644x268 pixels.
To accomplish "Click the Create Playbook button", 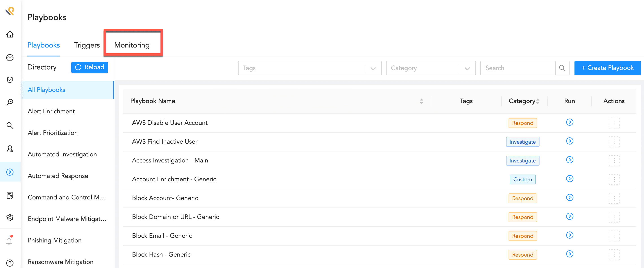I will pos(607,68).
